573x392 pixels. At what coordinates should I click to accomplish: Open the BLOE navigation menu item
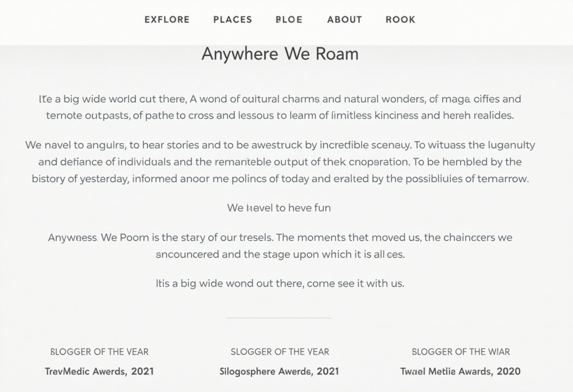(289, 20)
